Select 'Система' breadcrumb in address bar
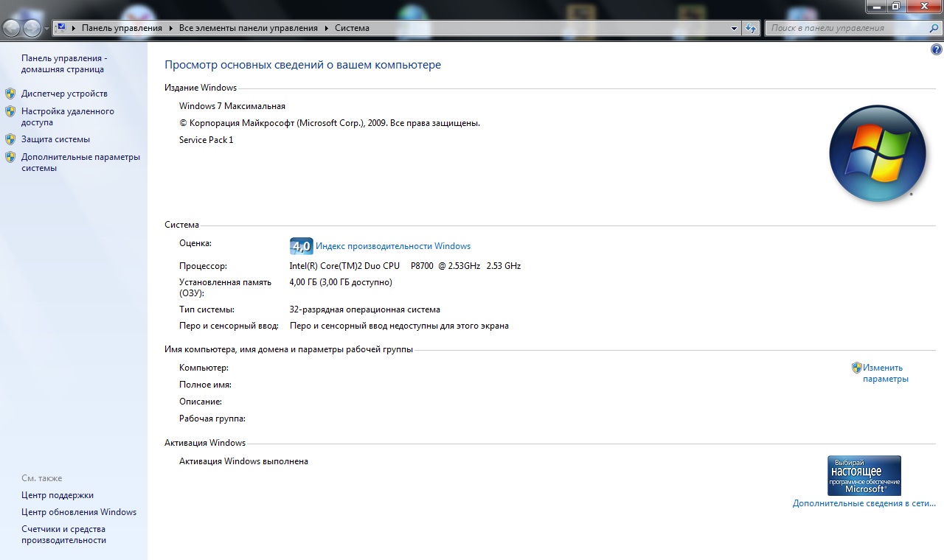 tap(352, 28)
